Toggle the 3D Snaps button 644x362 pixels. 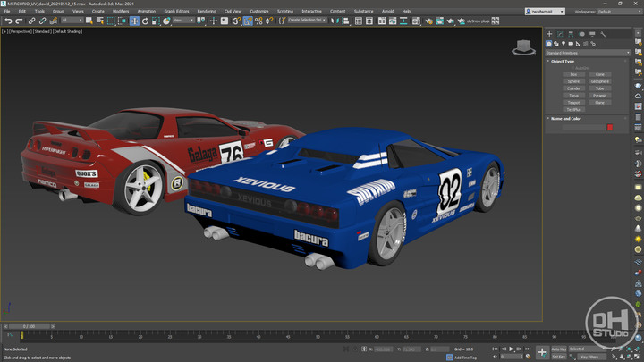point(236,21)
